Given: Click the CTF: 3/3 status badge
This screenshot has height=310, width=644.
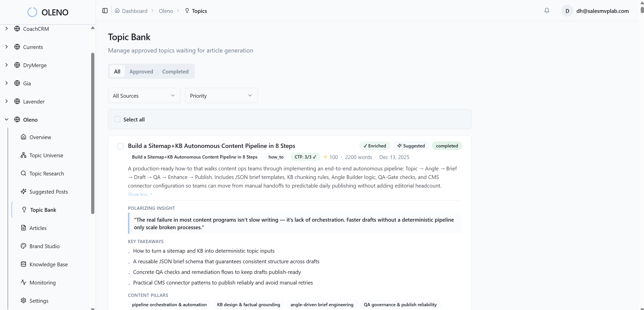Looking at the screenshot, I should coord(305,157).
